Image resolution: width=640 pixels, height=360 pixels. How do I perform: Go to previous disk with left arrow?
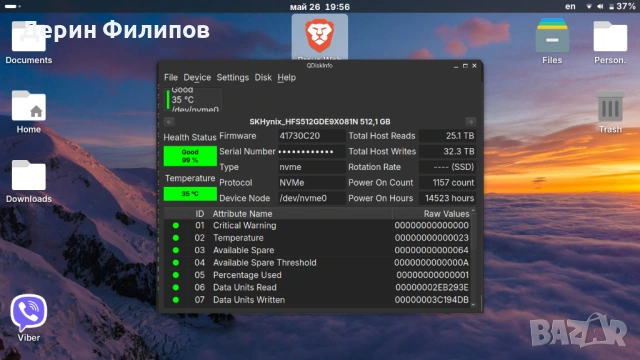pos(169,122)
